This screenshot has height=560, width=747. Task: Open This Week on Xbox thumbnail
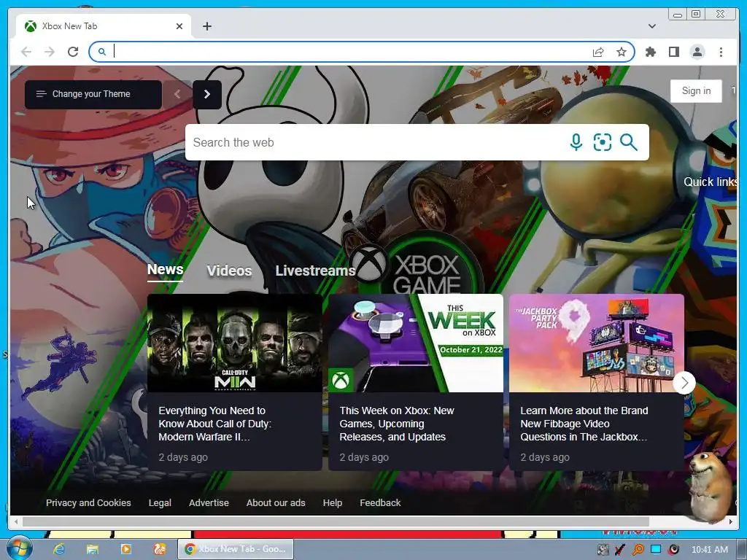(x=416, y=343)
